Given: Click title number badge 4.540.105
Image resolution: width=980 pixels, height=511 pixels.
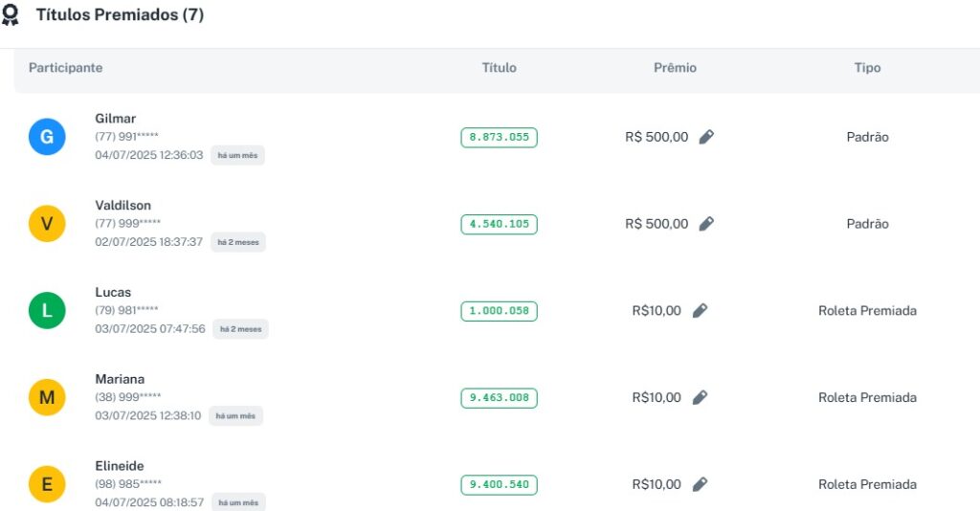Looking at the screenshot, I should (x=499, y=224).
